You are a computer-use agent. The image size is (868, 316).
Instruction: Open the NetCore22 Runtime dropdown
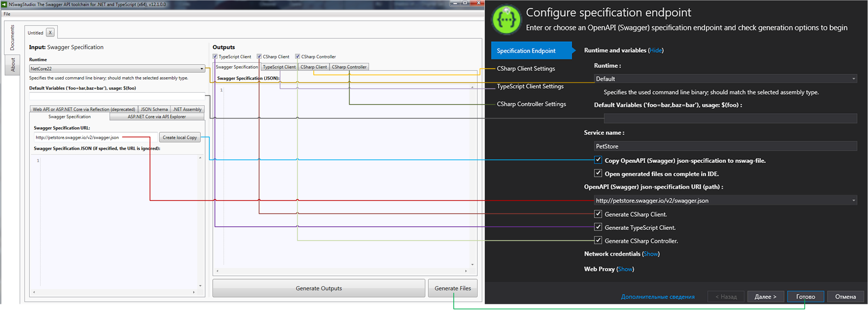117,68
